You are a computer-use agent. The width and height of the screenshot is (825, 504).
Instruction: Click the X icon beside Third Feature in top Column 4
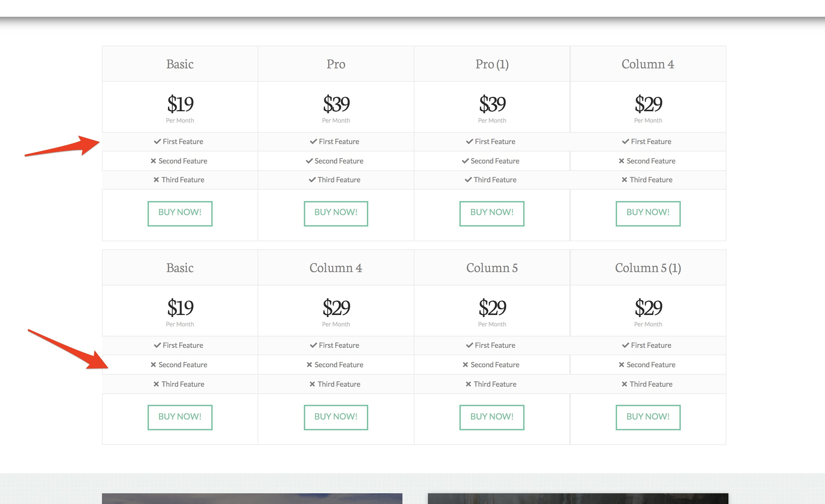(x=624, y=180)
